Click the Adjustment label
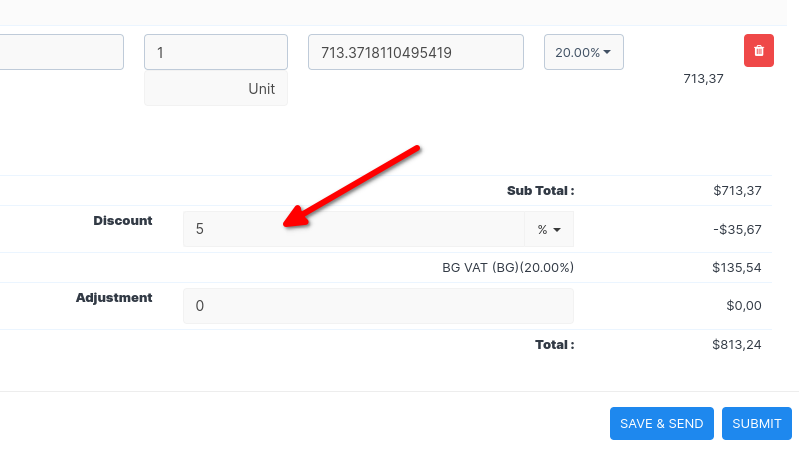This screenshot has height=453, width=799. click(114, 297)
